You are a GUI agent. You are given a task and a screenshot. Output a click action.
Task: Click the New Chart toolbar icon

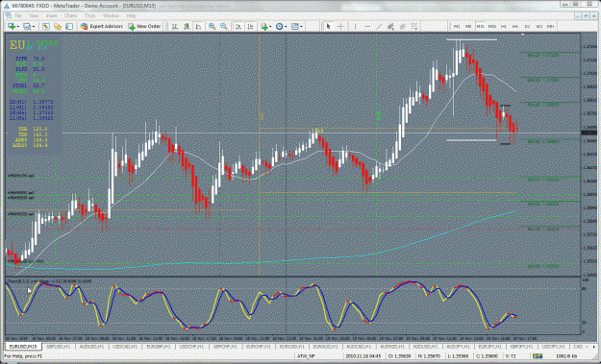tap(12, 26)
